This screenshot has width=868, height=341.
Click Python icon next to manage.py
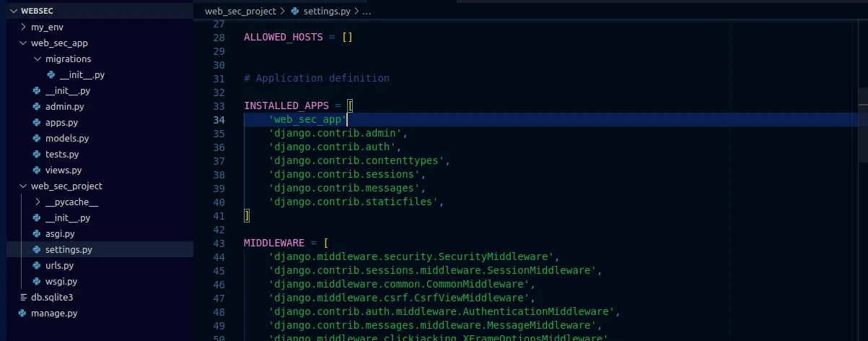tap(22, 314)
